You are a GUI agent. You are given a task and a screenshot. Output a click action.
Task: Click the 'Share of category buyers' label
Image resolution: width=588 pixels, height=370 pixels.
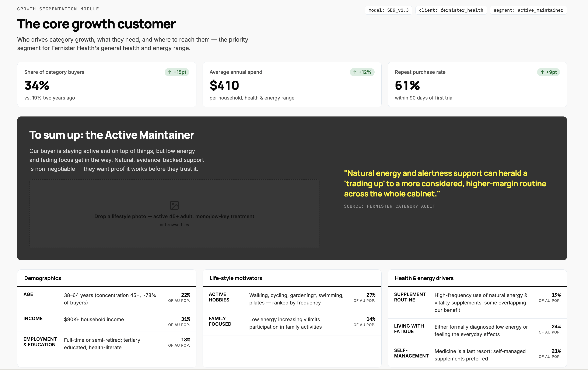click(x=54, y=72)
